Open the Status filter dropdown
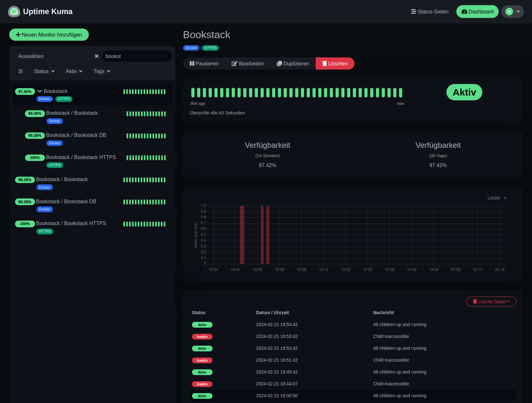Screen dimensions: 532x403 44,71
